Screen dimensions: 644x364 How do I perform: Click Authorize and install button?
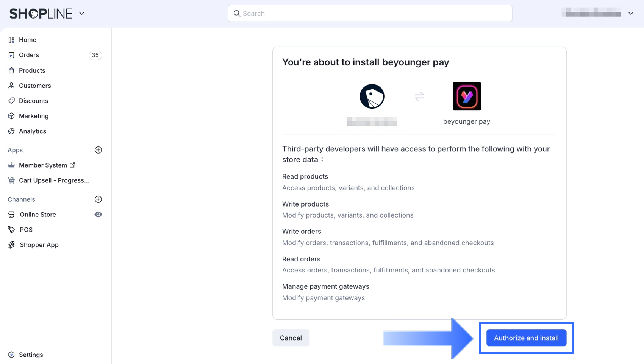click(526, 338)
